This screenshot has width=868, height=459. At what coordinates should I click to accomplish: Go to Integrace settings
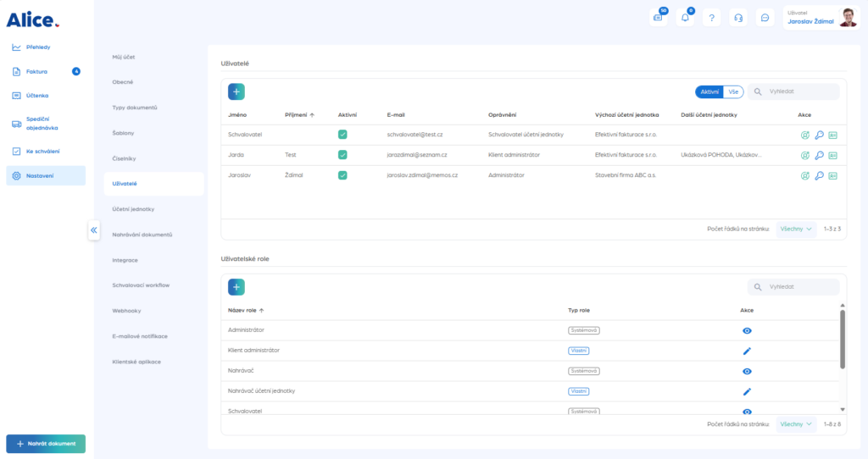click(125, 260)
